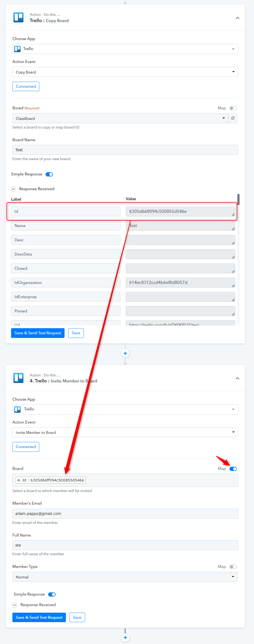
Task: Click Save & Send Test Request in Copy Board
Action: click(38, 333)
